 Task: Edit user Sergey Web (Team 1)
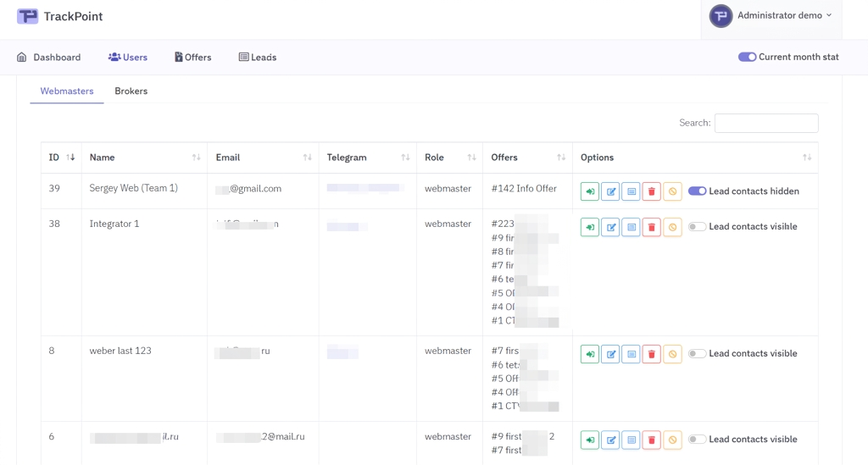point(610,191)
